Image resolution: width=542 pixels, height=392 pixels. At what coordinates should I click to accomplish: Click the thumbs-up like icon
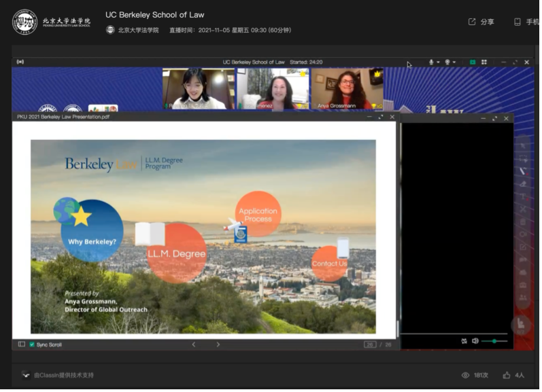click(x=507, y=375)
